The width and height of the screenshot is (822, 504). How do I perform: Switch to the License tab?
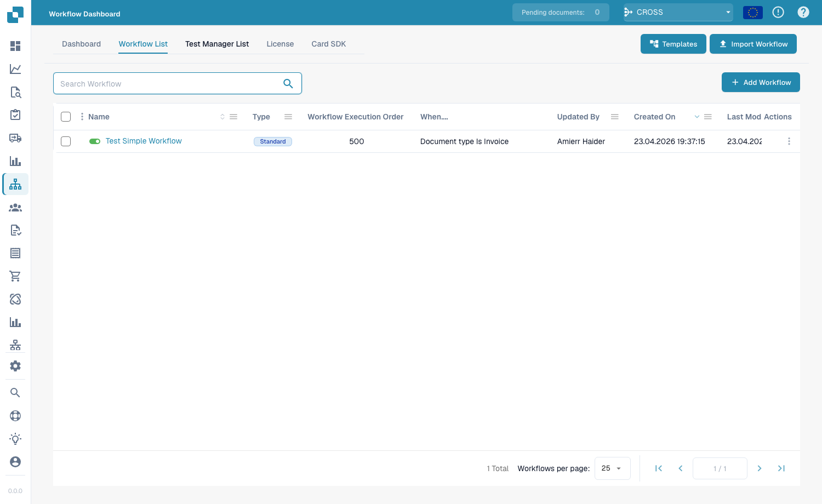point(280,44)
